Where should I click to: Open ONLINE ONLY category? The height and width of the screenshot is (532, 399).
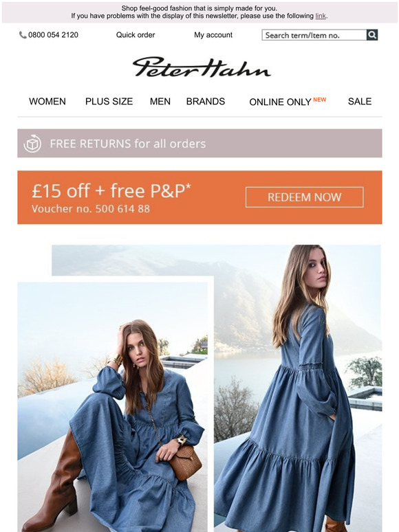point(280,102)
